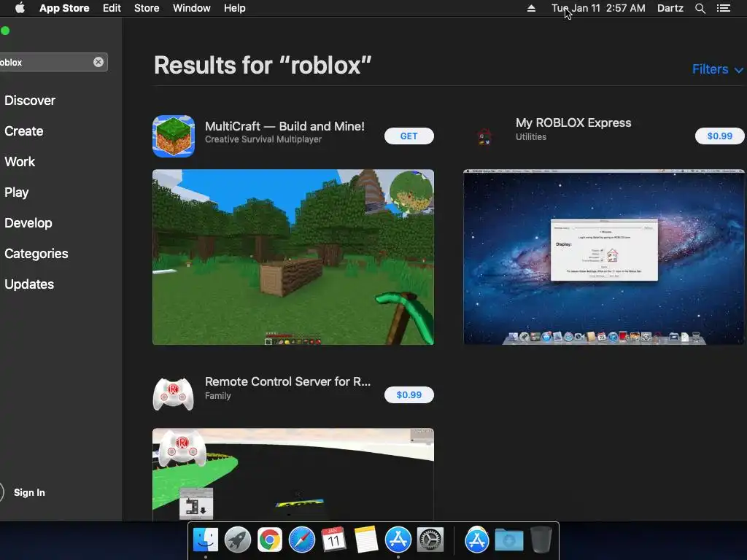Open Downloads folder in the Dock
Image resolution: width=747 pixels, height=560 pixels.
(x=508, y=540)
